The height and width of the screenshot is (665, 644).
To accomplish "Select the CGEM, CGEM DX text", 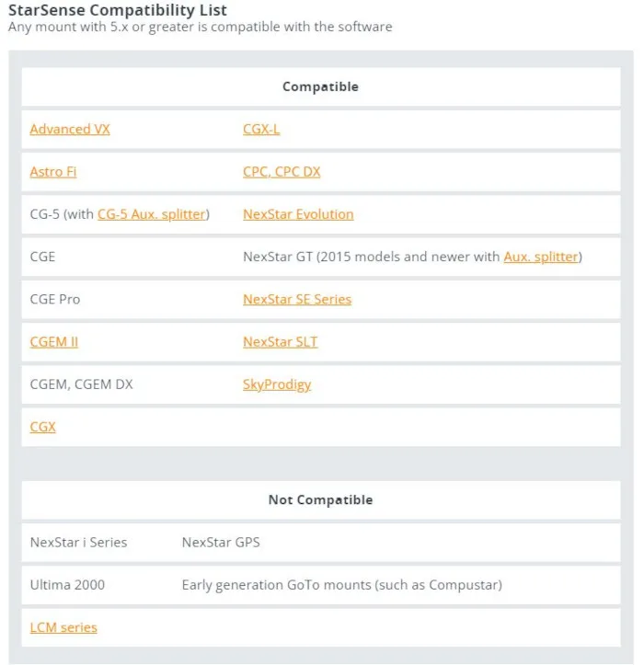I will (x=81, y=384).
